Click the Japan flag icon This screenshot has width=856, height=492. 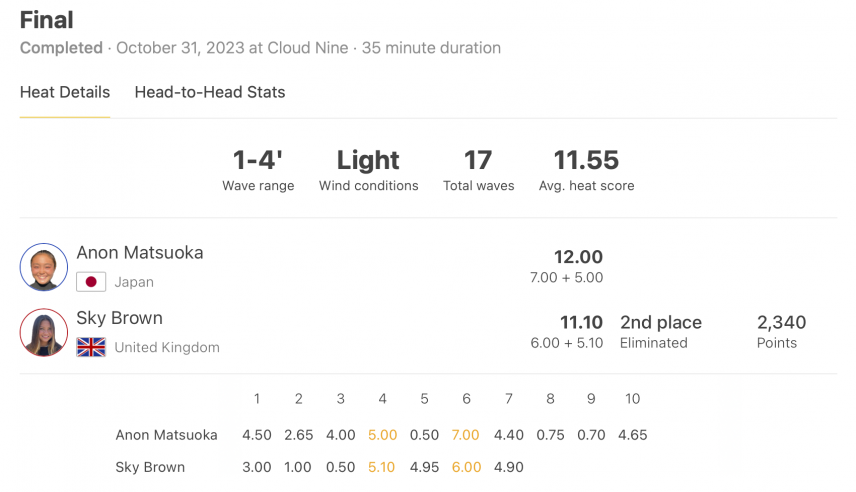pyautogui.click(x=91, y=282)
